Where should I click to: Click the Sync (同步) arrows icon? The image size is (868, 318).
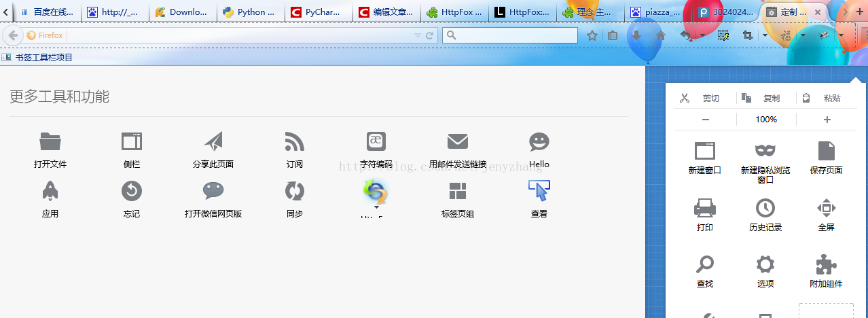(295, 191)
